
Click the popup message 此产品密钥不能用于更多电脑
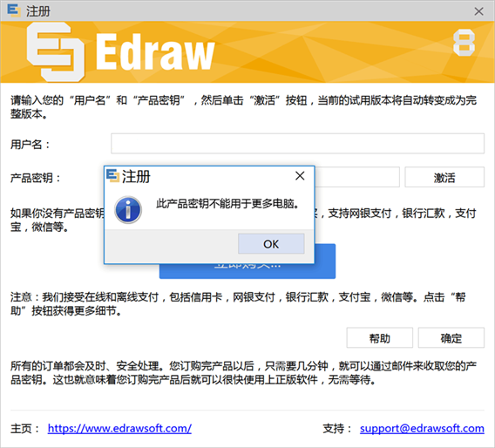point(227,204)
